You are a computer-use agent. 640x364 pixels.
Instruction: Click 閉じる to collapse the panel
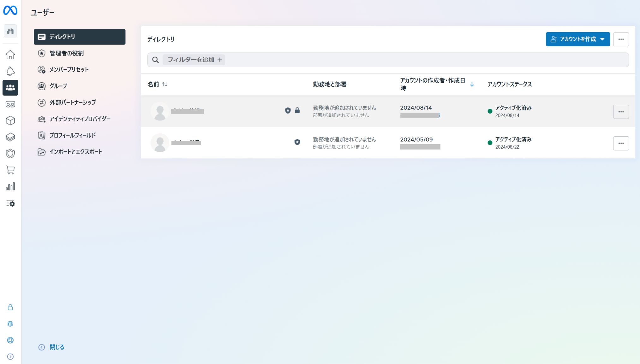pyautogui.click(x=51, y=347)
